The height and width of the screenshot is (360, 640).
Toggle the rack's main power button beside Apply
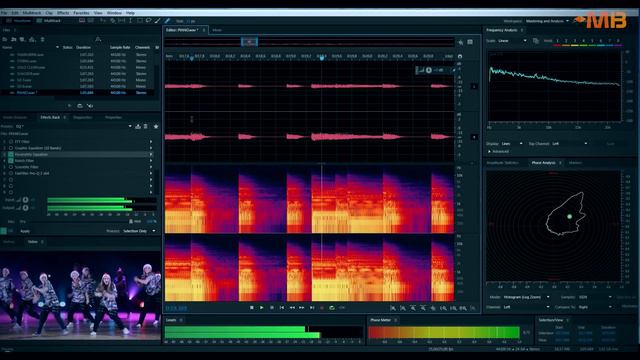pyautogui.click(x=4, y=231)
